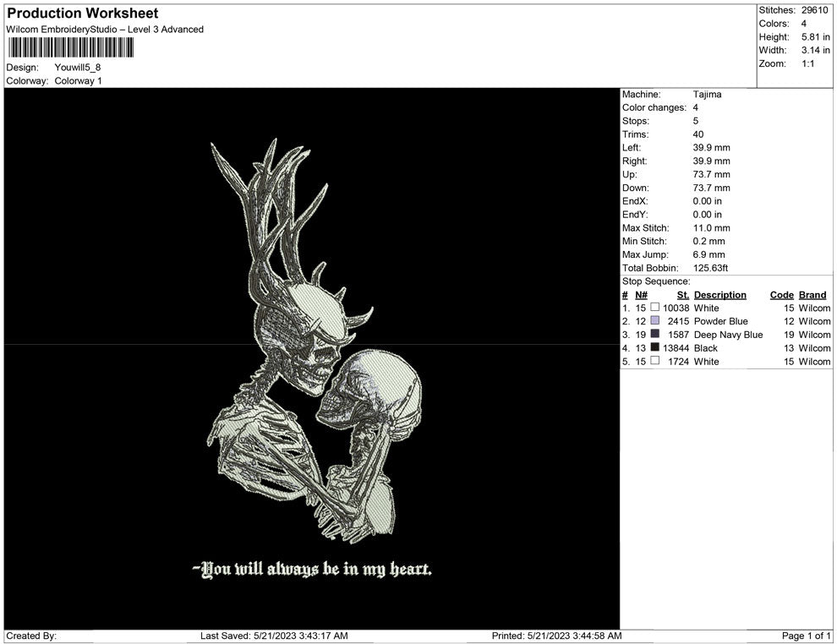
Task: Click the Production Worksheet title
Action: (82, 14)
